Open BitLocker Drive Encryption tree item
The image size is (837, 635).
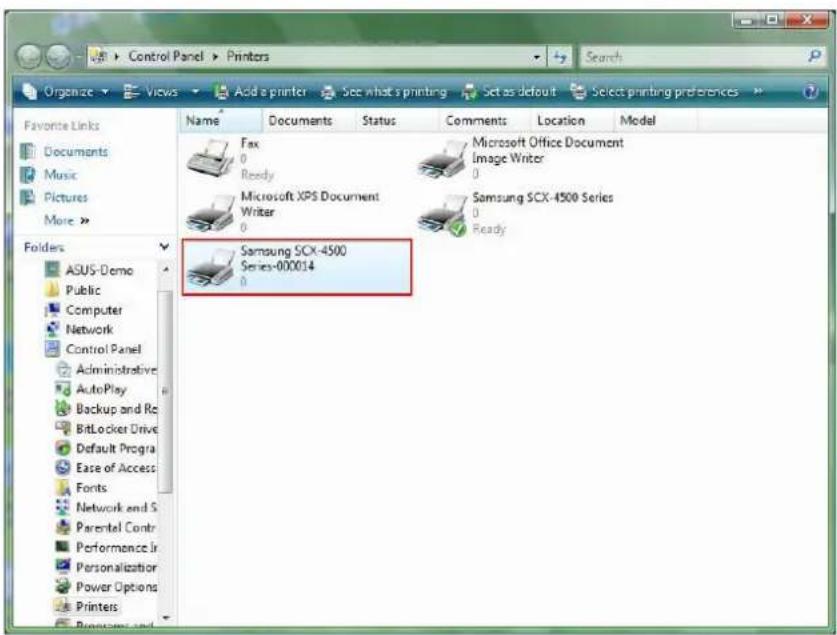tap(106, 428)
